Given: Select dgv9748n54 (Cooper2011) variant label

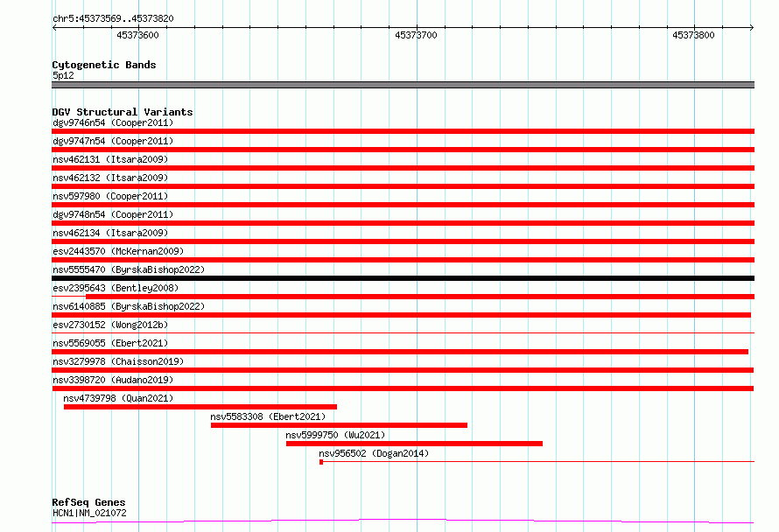Looking at the screenshot, I should 113,214.
